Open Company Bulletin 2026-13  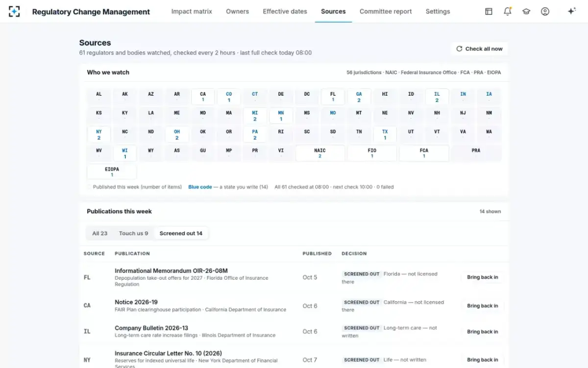coord(151,328)
